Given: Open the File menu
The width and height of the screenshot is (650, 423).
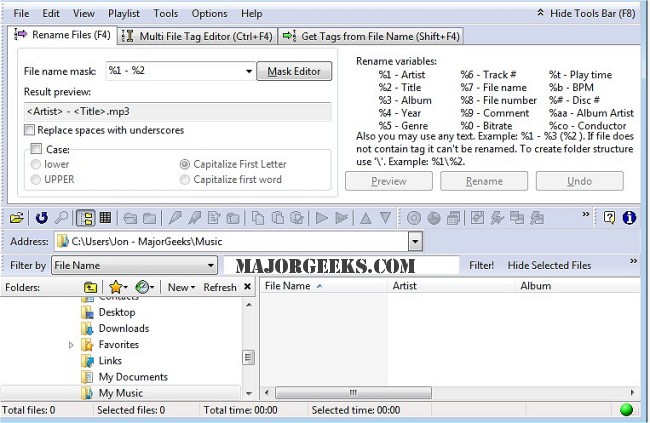Looking at the screenshot, I should click(x=21, y=14).
